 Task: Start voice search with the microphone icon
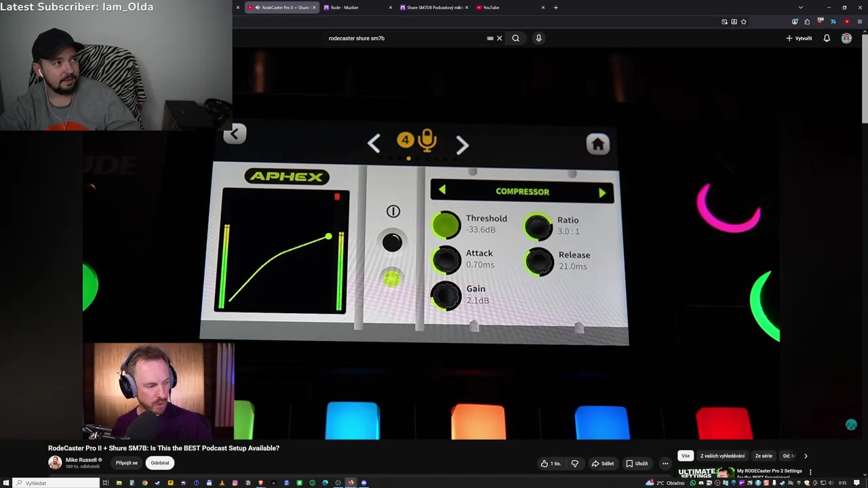coord(538,38)
